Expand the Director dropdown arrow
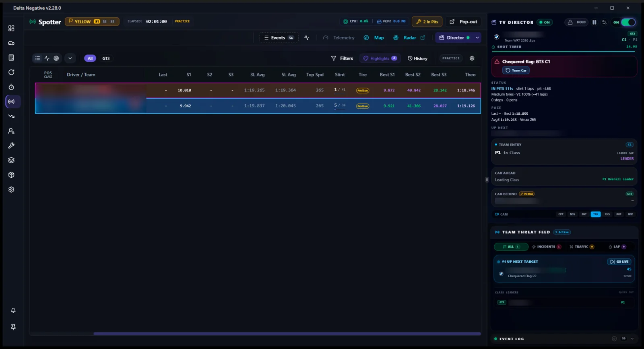 tap(477, 37)
